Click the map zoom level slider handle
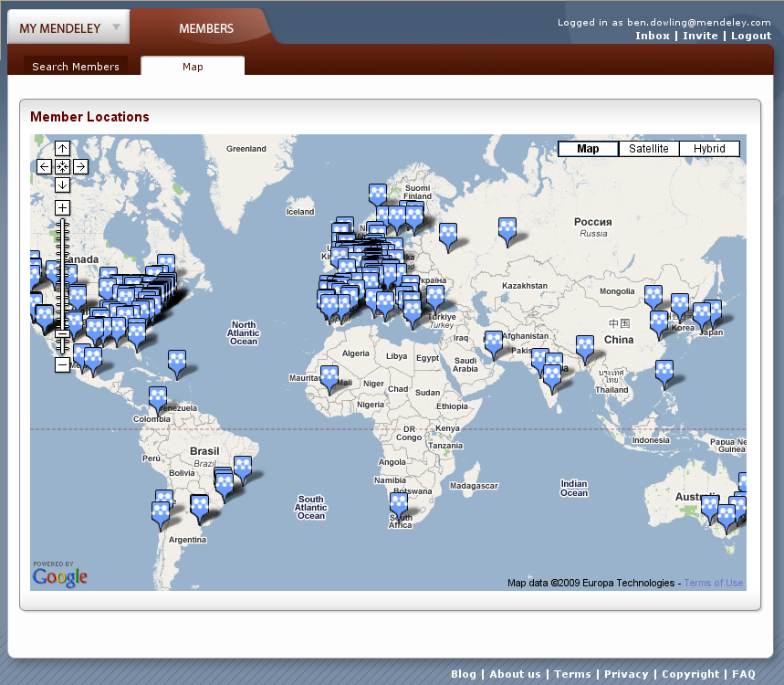784x685 pixels. pos(62,333)
